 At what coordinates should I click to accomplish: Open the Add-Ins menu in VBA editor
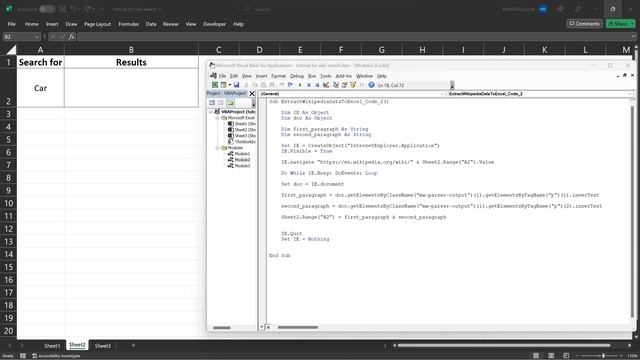coord(344,76)
